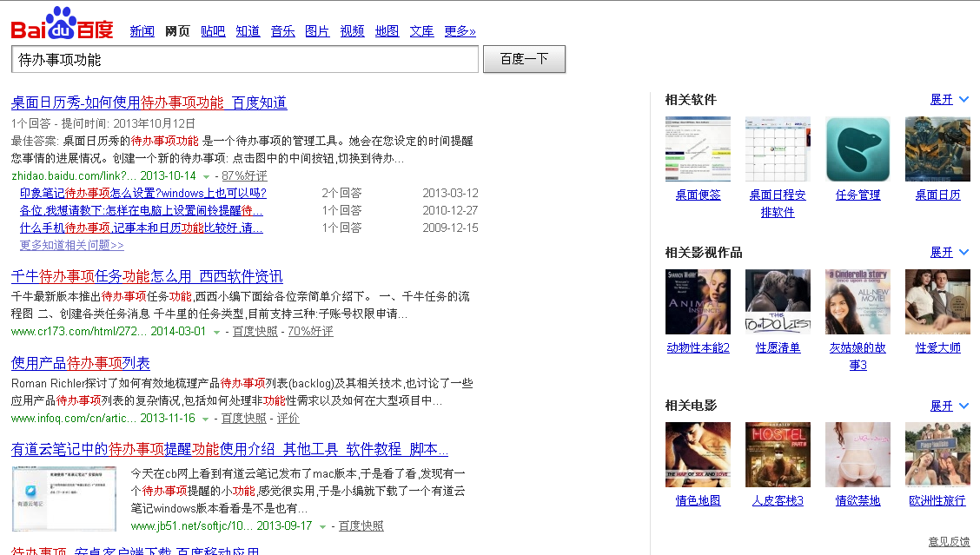Focus the search box containing 待办事项功能
This screenshot has height=555, width=980.
244,60
